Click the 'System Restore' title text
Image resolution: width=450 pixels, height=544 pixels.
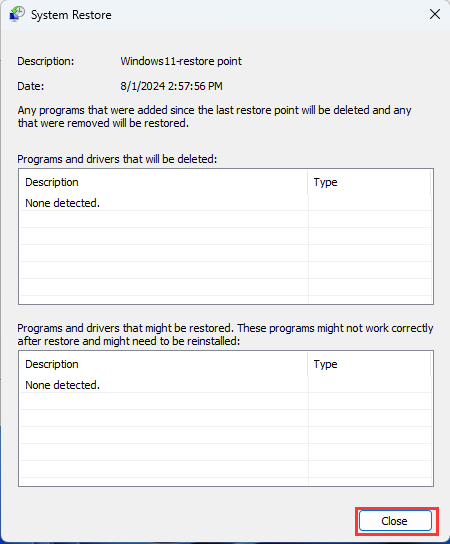pyautogui.click(x=71, y=15)
